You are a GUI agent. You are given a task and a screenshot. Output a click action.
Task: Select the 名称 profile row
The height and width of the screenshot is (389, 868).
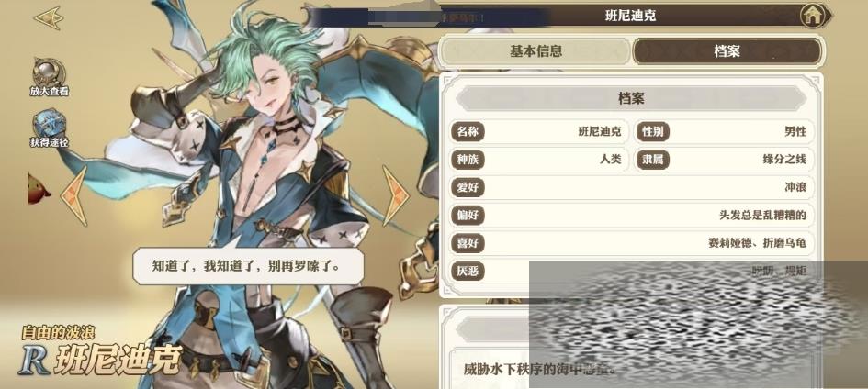tap(540, 131)
